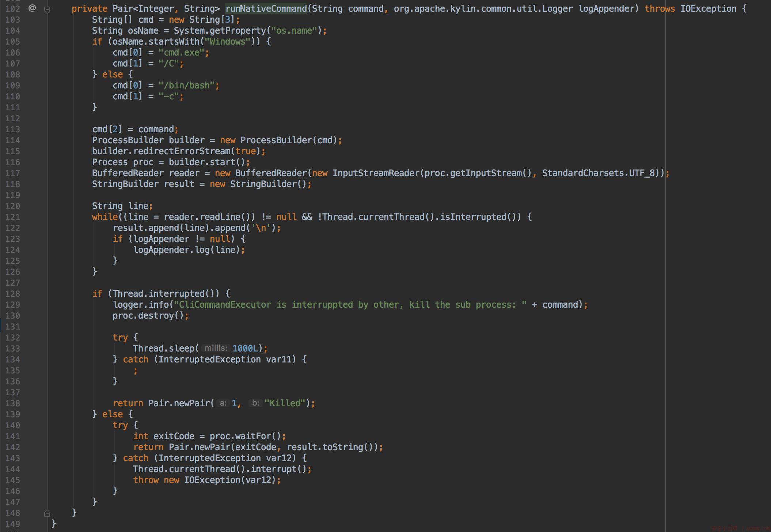Click the StandardCharsets.UTF_8 reference

pyautogui.click(x=599, y=173)
